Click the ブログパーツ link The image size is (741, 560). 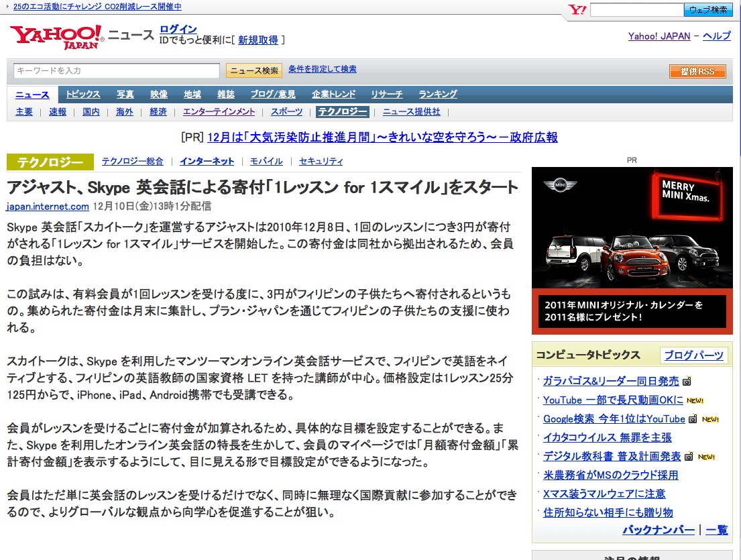point(694,355)
